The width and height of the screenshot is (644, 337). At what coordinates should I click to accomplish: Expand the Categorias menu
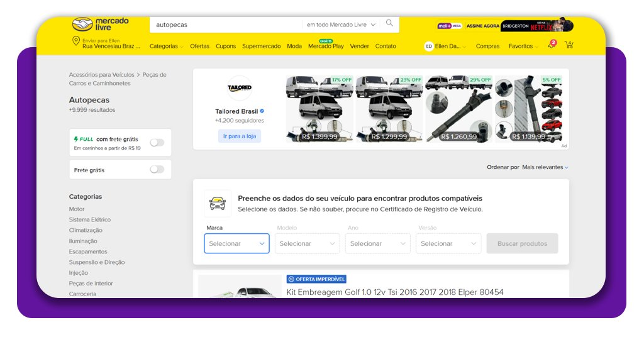pos(166,47)
